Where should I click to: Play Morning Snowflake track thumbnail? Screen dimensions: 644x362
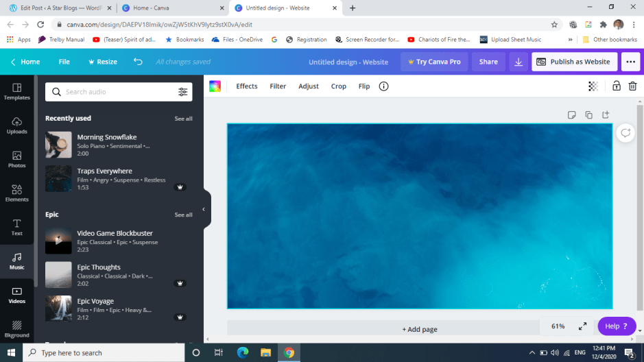point(58,145)
